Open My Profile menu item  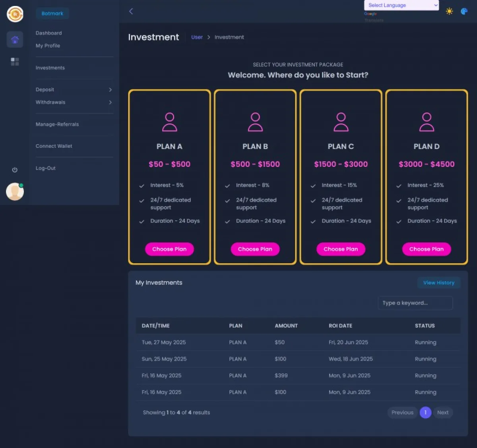[48, 46]
